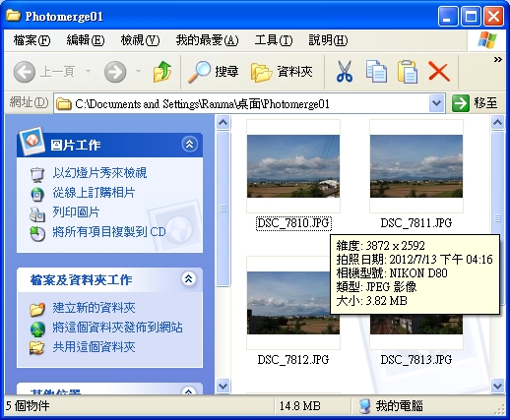The image size is (510, 420).
Task: Click the Photomerge01 title bar folder icon
Action: 13,16
